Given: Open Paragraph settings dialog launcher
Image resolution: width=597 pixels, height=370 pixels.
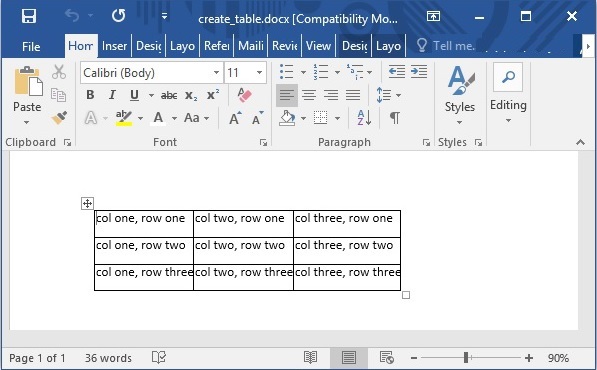Looking at the screenshot, I should 426,142.
